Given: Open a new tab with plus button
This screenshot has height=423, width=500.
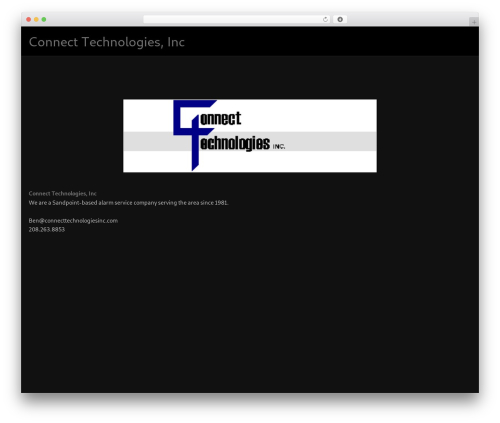Looking at the screenshot, I should [474, 22].
